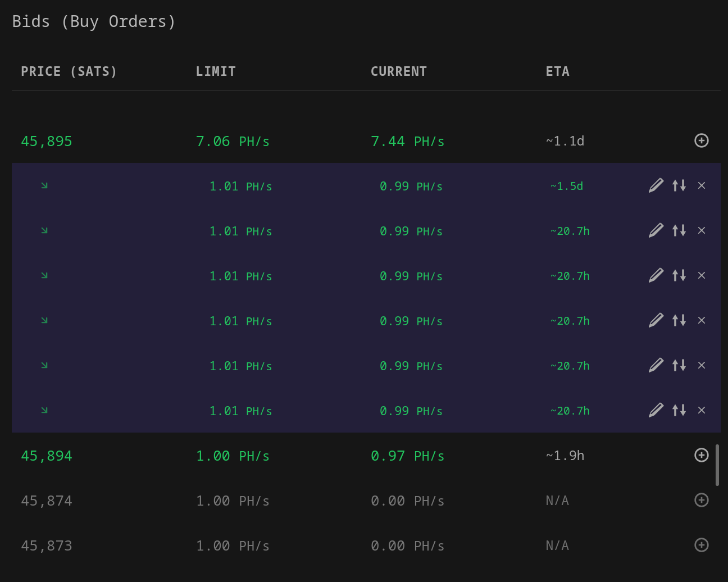
Task: Edit the sub-order with ~1.5d ETA
Action: pyautogui.click(x=656, y=185)
